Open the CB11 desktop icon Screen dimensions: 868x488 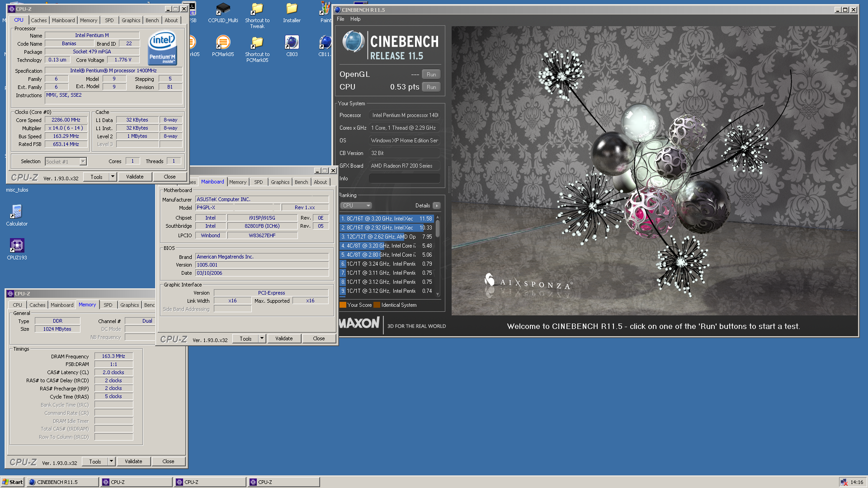[325, 46]
